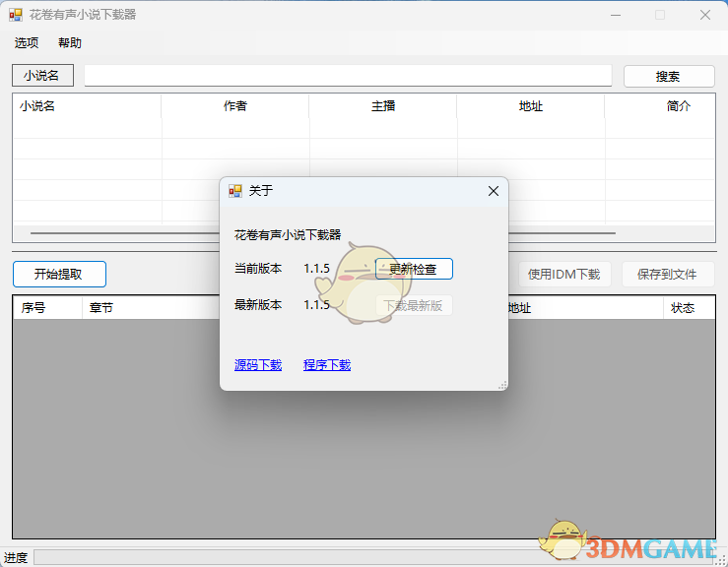Viewport: 728px width, 567px height.
Task: Click the 开始提取 button
Action: [x=59, y=275]
